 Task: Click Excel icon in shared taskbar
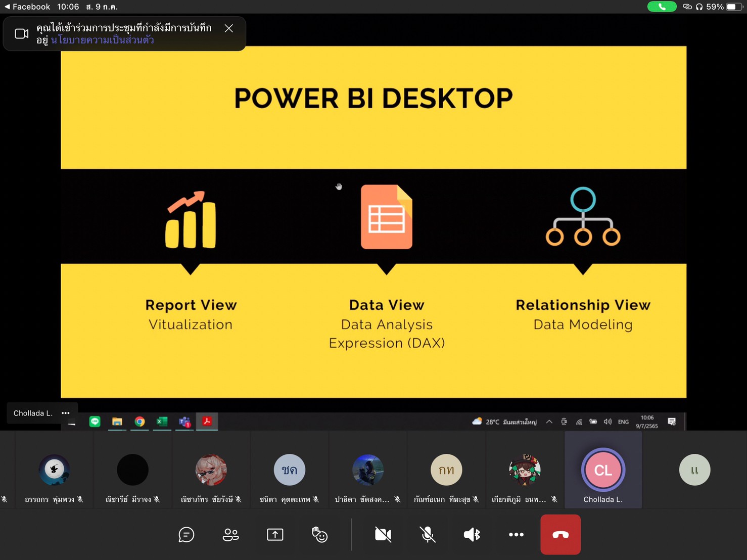click(x=162, y=422)
